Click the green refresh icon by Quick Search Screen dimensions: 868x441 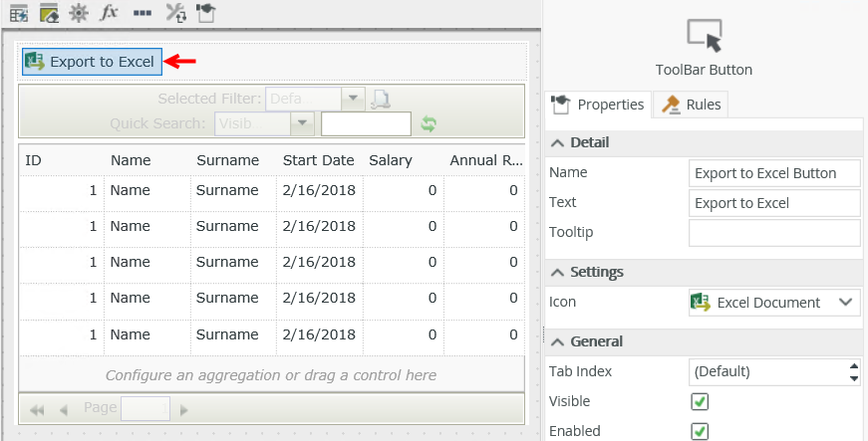coord(429,123)
